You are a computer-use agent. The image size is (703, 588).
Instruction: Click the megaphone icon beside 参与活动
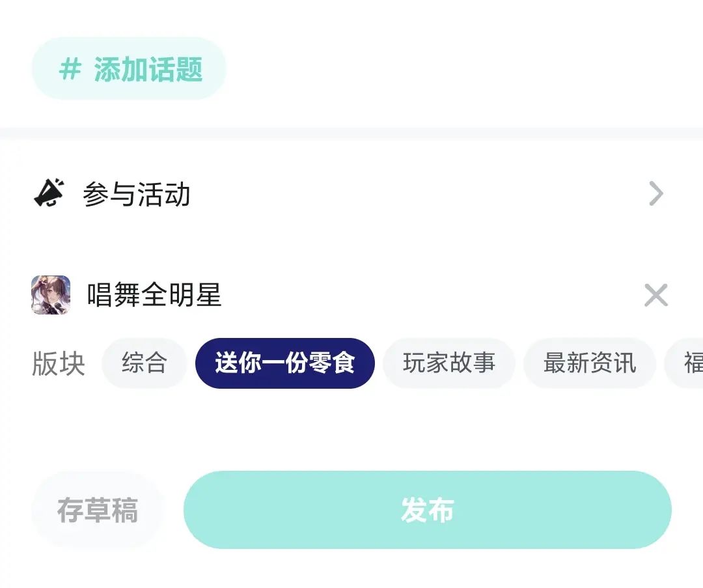coord(49,193)
